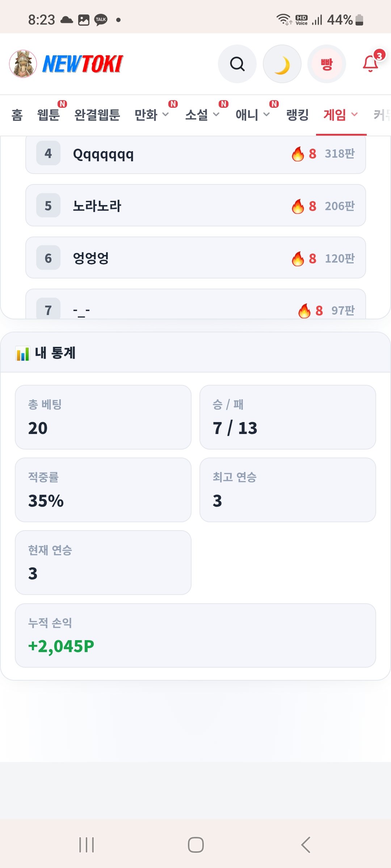This screenshot has height=868, width=391.
Task: Open the red 빵 profile button
Action: (327, 64)
